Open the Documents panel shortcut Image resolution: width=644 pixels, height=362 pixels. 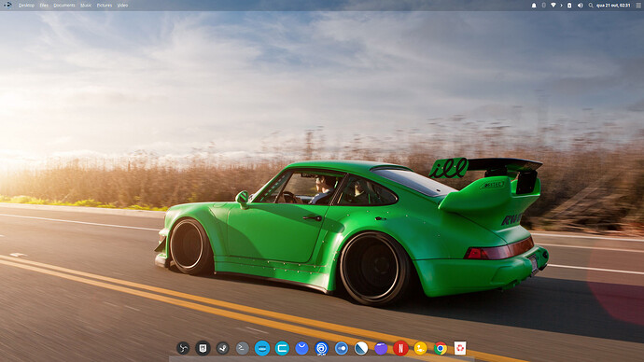tap(64, 6)
